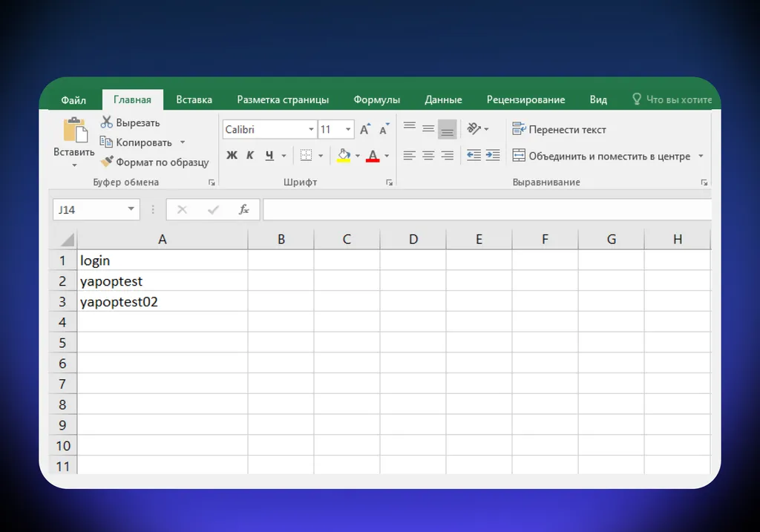The width and height of the screenshot is (760, 532).
Task: Click insert function fx icon
Action: click(243, 210)
